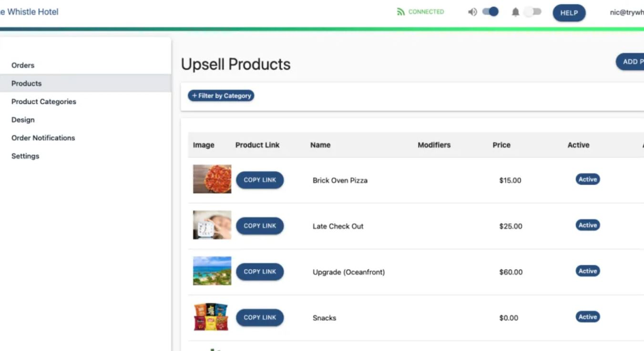Viewport: 644px width, 351px height.
Task: Go to Product Categories
Action: (43, 101)
